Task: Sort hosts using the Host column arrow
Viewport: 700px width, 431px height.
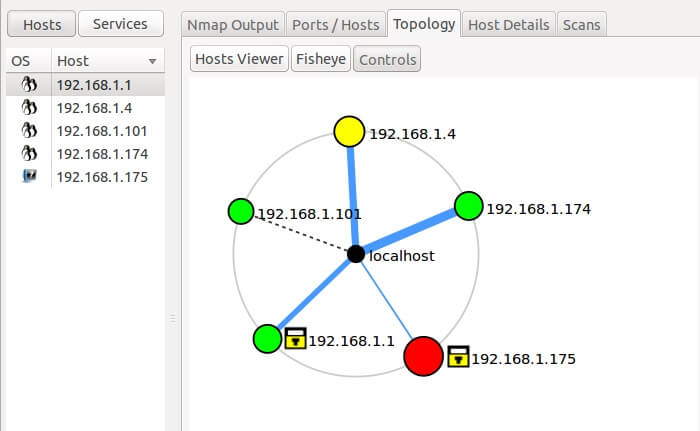Action: pos(152,61)
